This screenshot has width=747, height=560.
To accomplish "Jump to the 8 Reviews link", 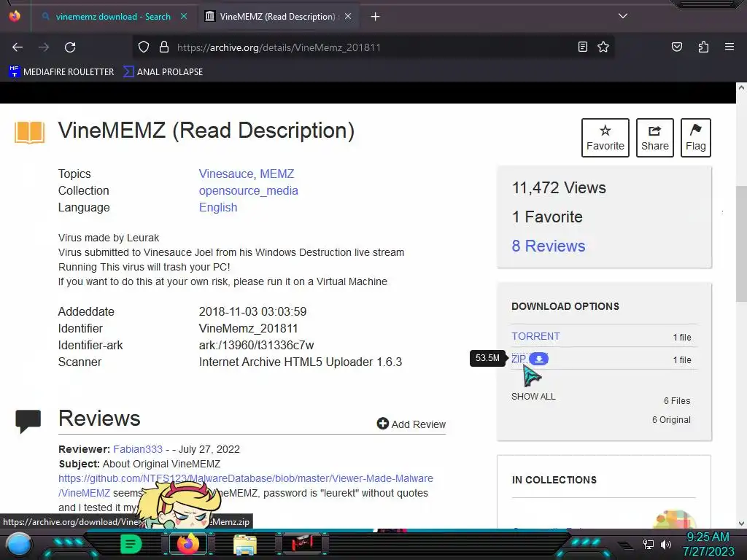I will pos(549,246).
